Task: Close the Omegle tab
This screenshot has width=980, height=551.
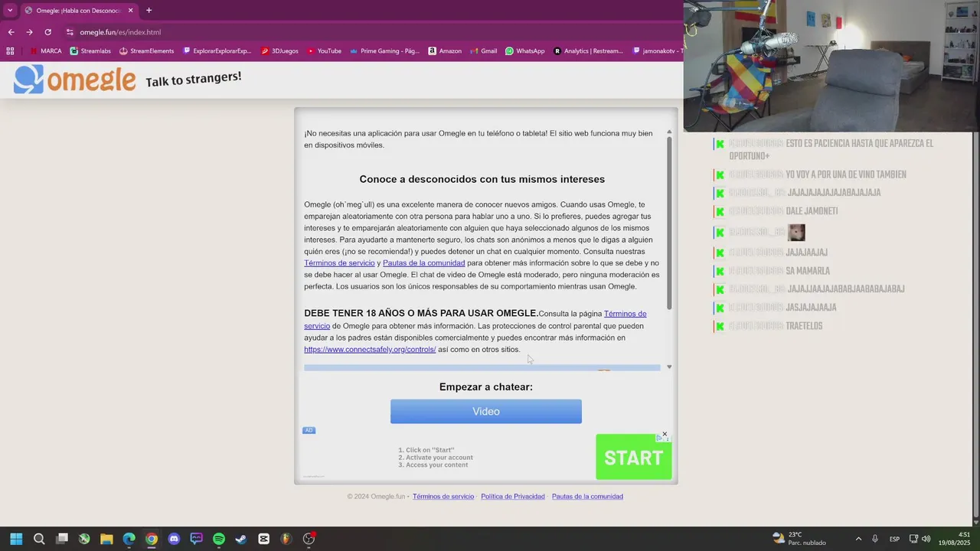Action: (x=130, y=11)
